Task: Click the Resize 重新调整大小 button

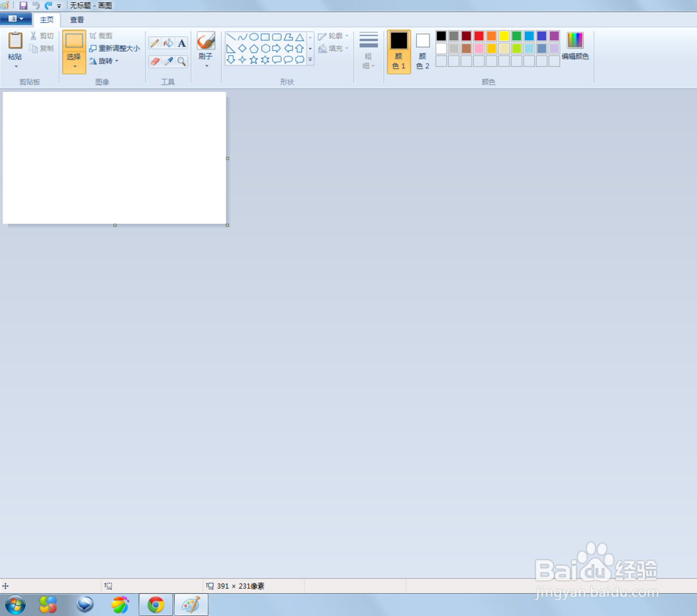Action: pyautogui.click(x=115, y=49)
